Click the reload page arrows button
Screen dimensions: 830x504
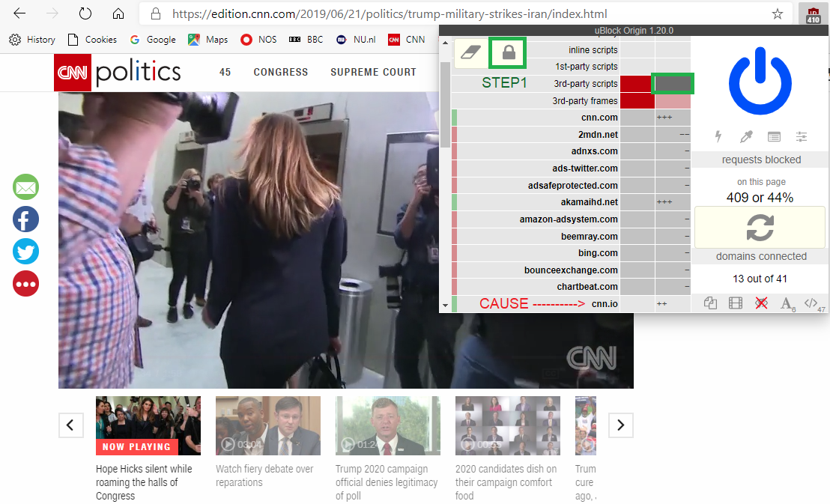pyautogui.click(x=760, y=227)
